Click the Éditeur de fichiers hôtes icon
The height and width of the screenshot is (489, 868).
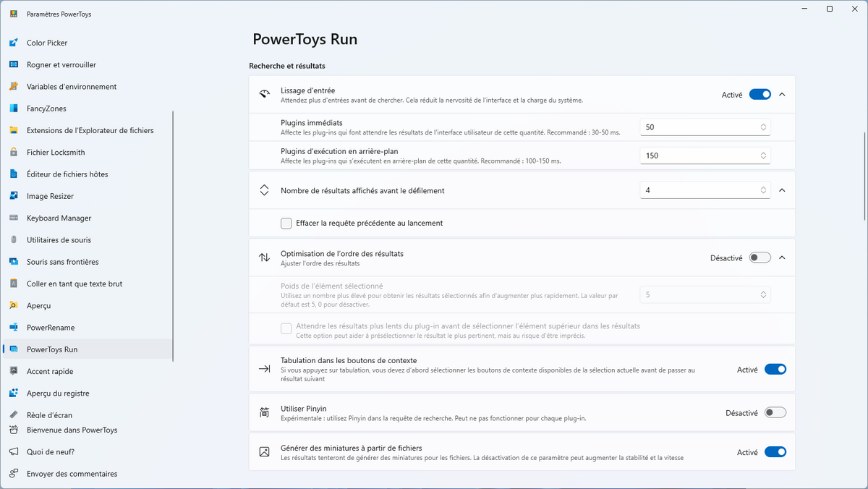[13, 174]
